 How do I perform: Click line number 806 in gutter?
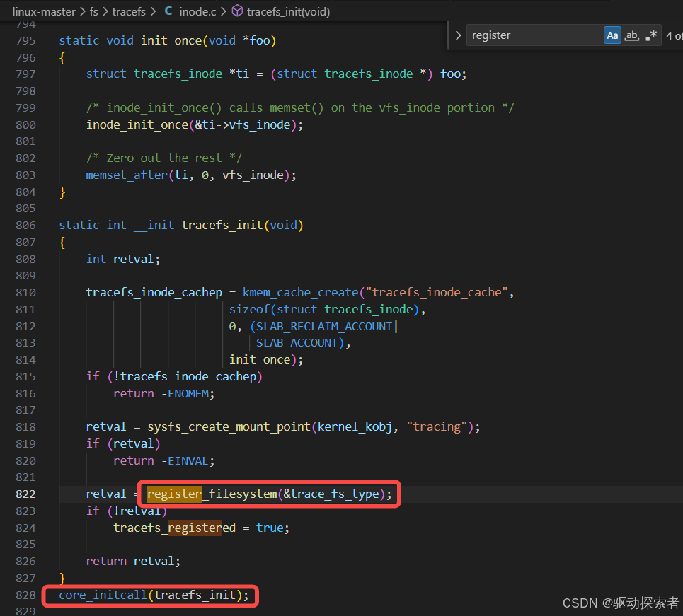(x=25, y=226)
